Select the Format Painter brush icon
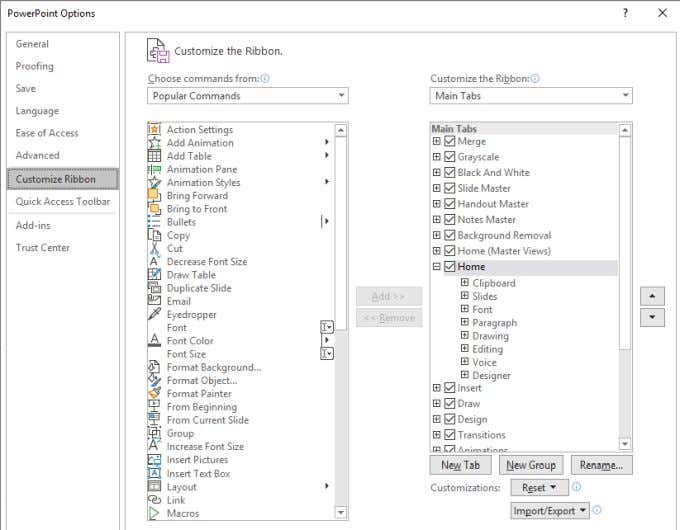 [154, 393]
